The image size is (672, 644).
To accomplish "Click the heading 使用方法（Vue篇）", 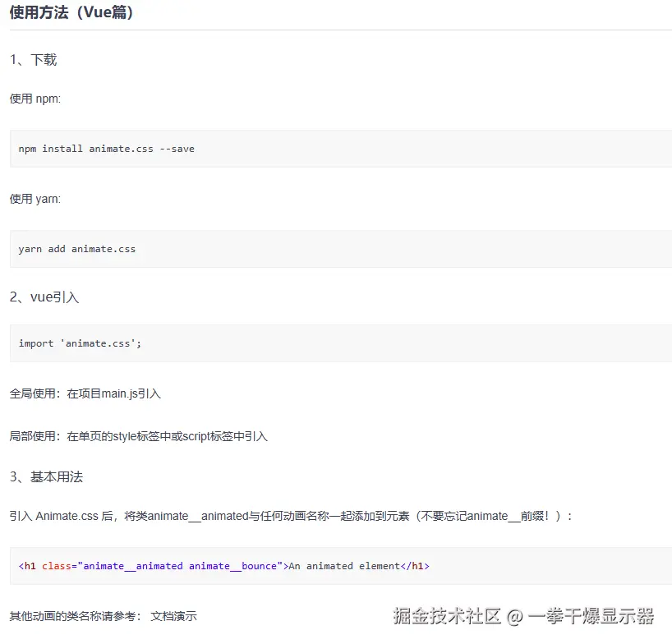I will [x=70, y=13].
